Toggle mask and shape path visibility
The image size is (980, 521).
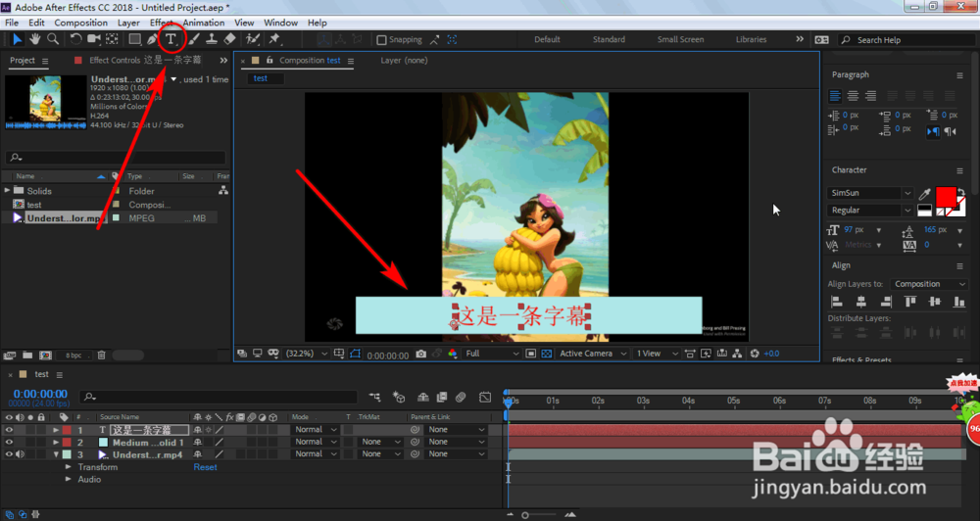pos(355,354)
